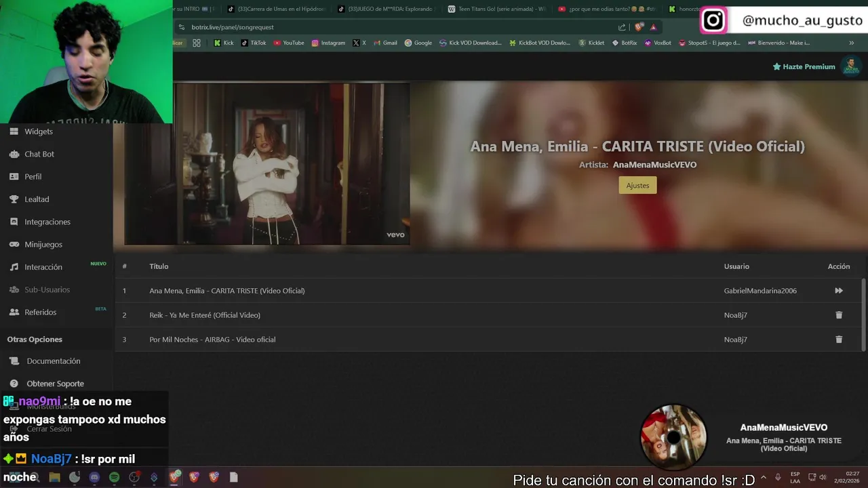Switch to the JUEGO de M**RDA TikTok tab
The width and height of the screenshot is (868, 488).
coord(387,9)
